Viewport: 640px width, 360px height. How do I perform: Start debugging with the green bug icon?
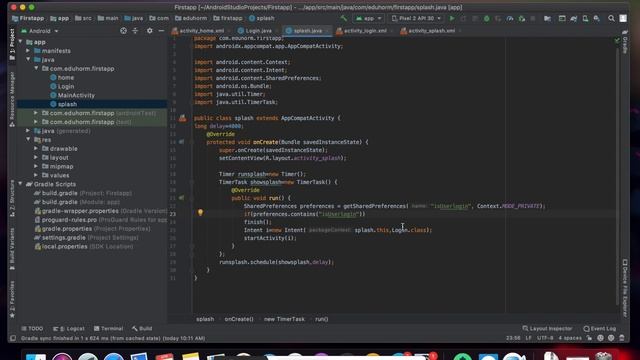point(486,18)
